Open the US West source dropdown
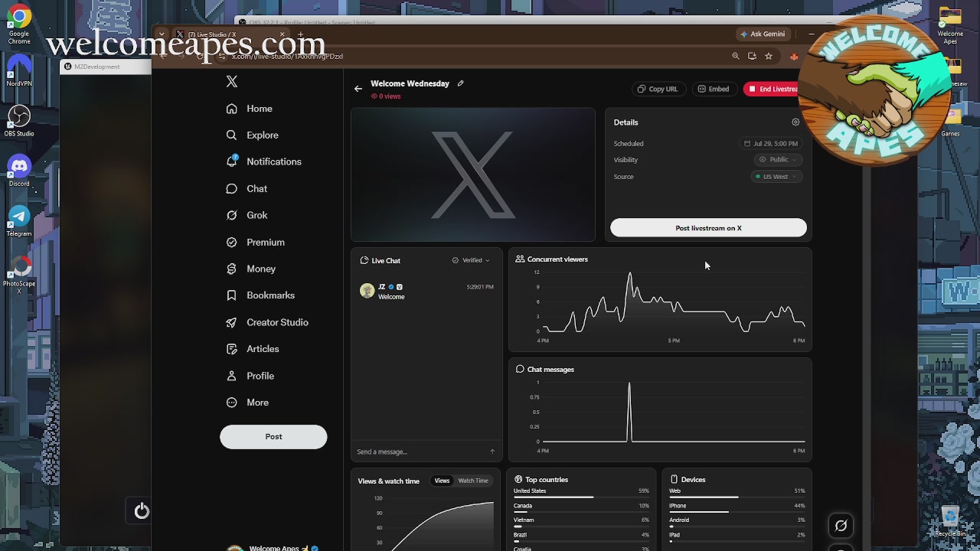This screenshot has width=980, height=551. (x=776, y=176)
